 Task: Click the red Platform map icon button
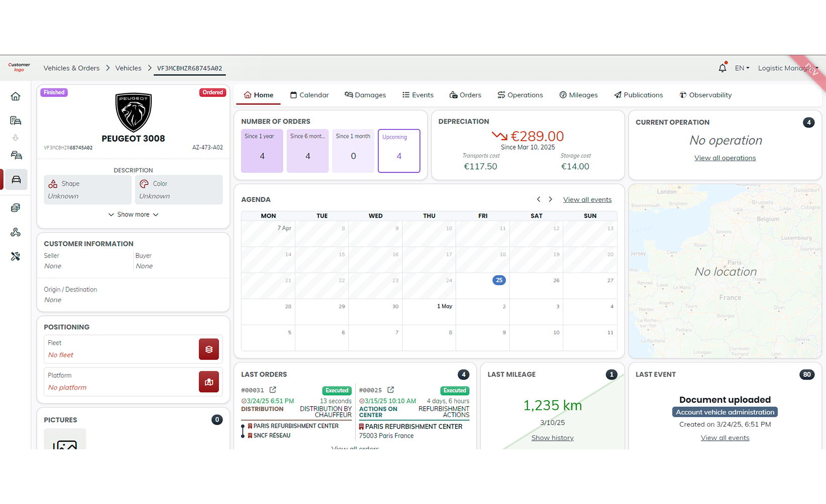click(x=209, y=382)
